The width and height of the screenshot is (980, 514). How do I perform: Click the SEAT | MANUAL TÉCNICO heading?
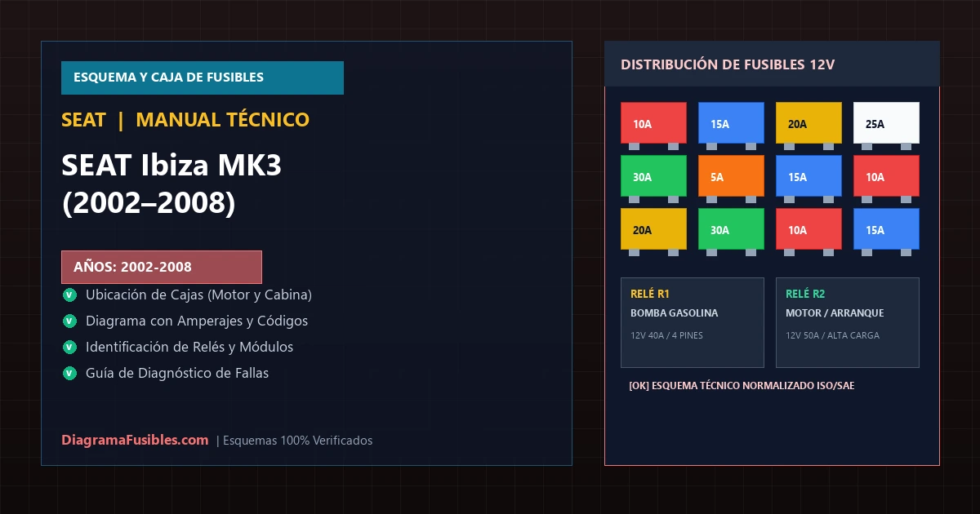click(185, 120)
